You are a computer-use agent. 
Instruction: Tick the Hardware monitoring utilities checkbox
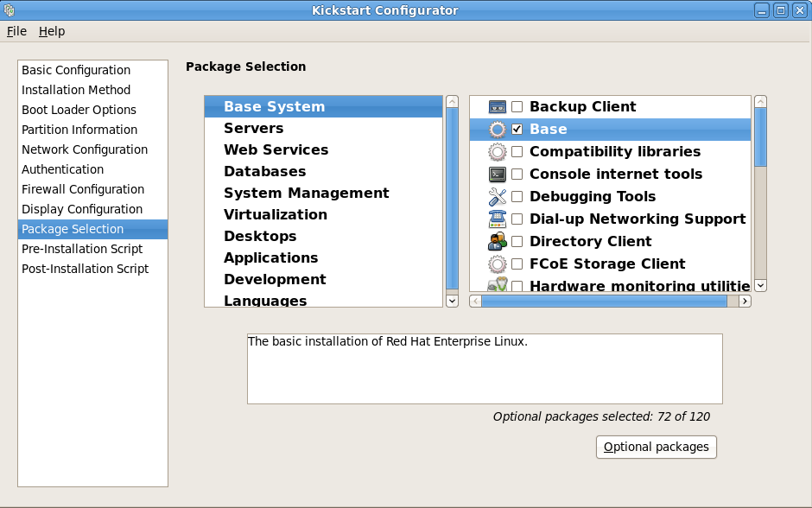pos(517,286)
